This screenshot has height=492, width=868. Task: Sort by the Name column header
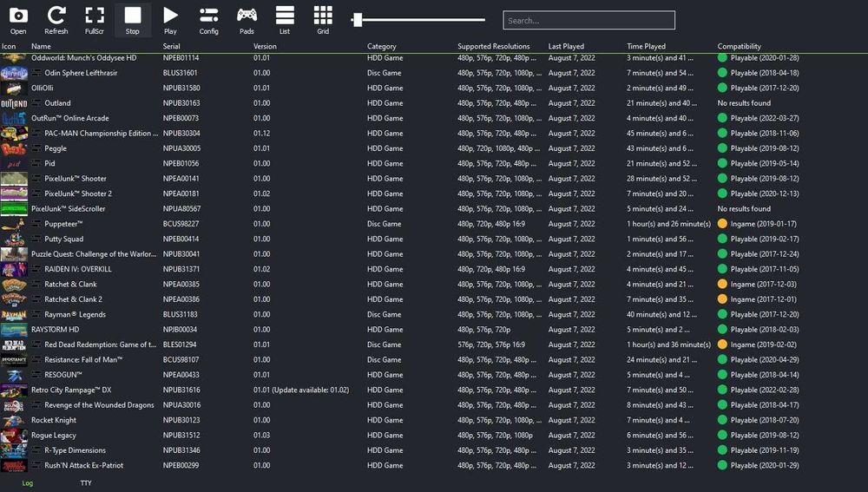[x=41, y=47]
